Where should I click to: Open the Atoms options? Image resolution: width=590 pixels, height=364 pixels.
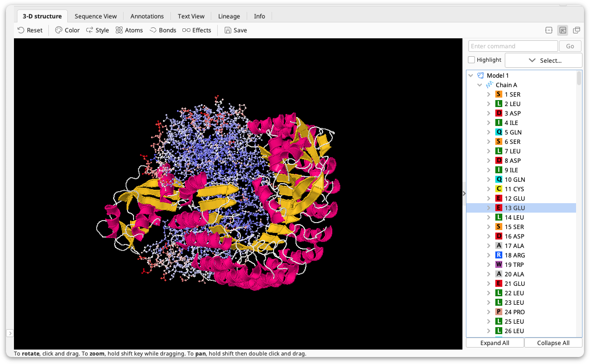pos(129,30)
